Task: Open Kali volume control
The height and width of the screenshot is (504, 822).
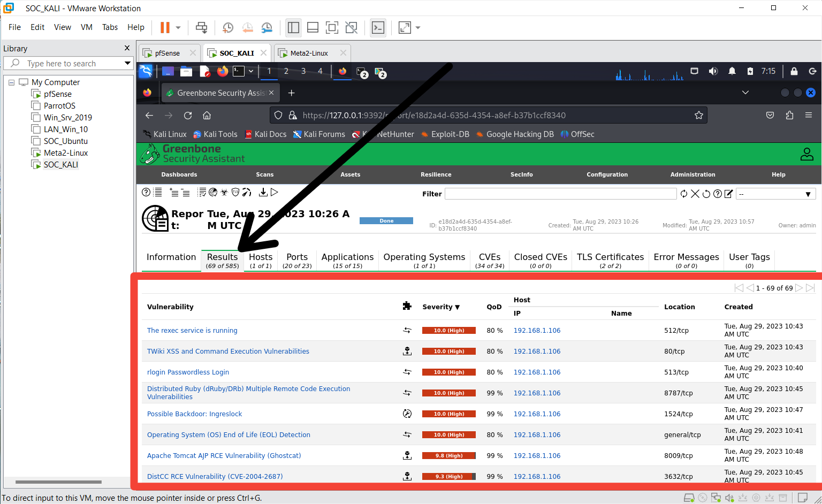Action: coord(713,71)
